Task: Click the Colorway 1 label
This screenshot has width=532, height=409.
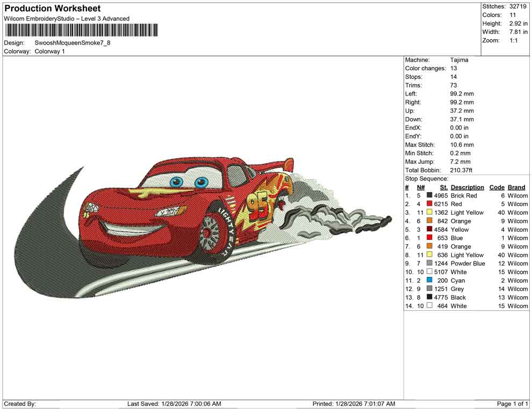Action: pyautogui.click(x=49, y=51)
